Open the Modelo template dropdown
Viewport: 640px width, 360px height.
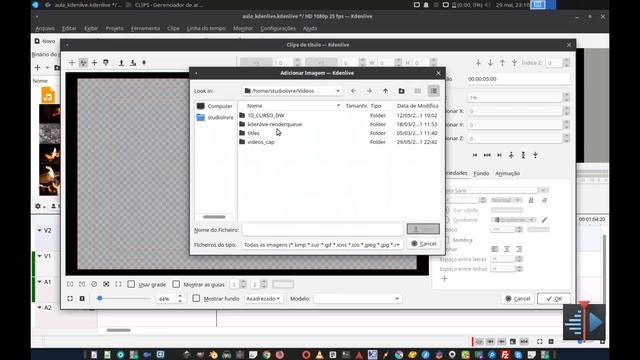[x=357, y=299]
